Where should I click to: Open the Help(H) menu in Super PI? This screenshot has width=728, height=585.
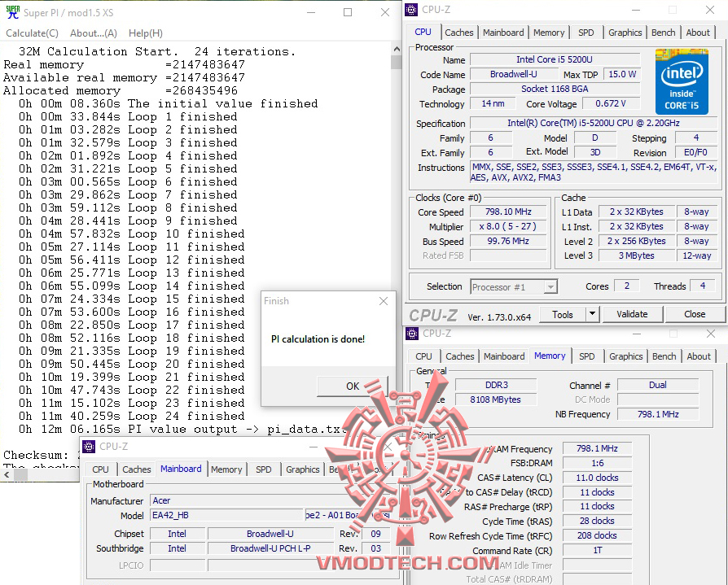145,33
